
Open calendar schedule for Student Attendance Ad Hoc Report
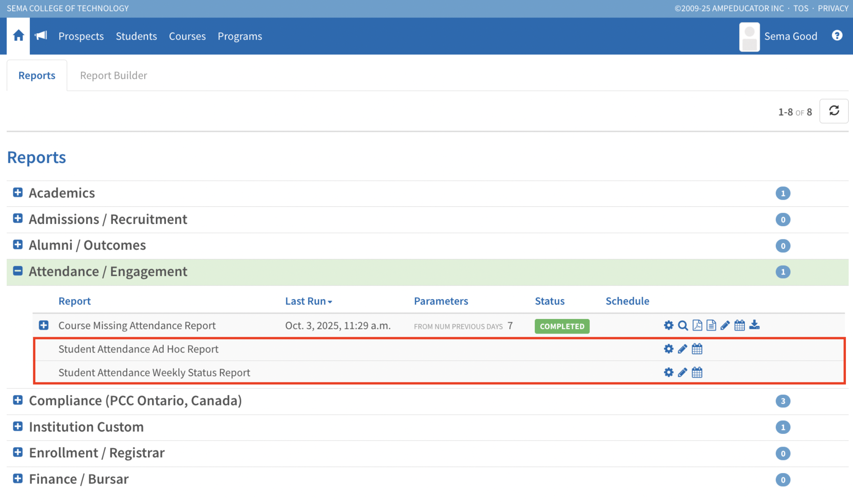pos(697,349)
